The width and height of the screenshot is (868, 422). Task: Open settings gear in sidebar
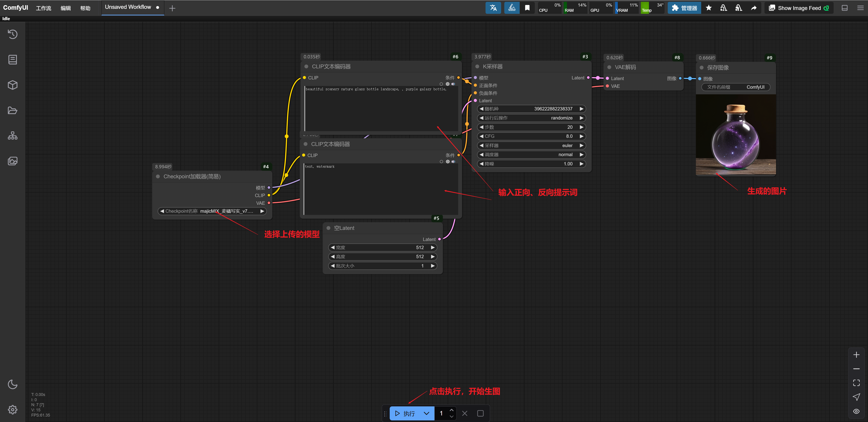tap(12, 410)
